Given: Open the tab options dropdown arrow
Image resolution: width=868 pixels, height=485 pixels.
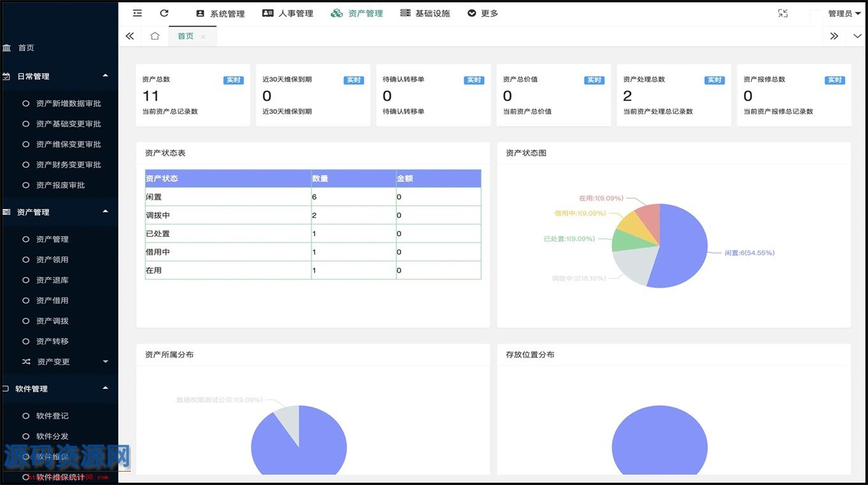Looking at the screenshot, I should (857, 36).
